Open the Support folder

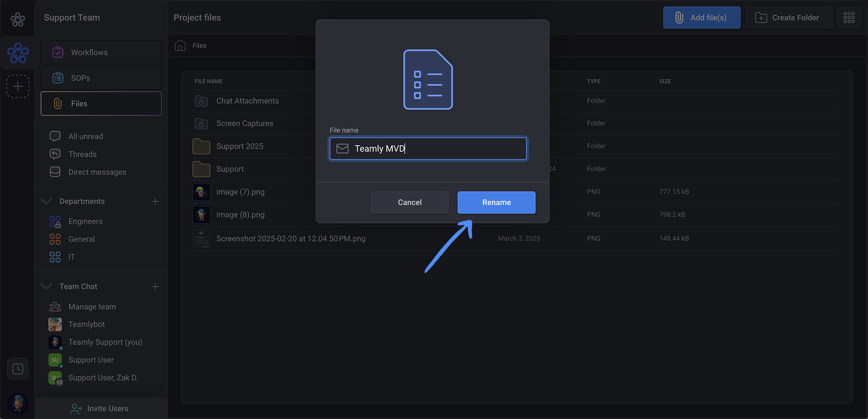[230, 169]
